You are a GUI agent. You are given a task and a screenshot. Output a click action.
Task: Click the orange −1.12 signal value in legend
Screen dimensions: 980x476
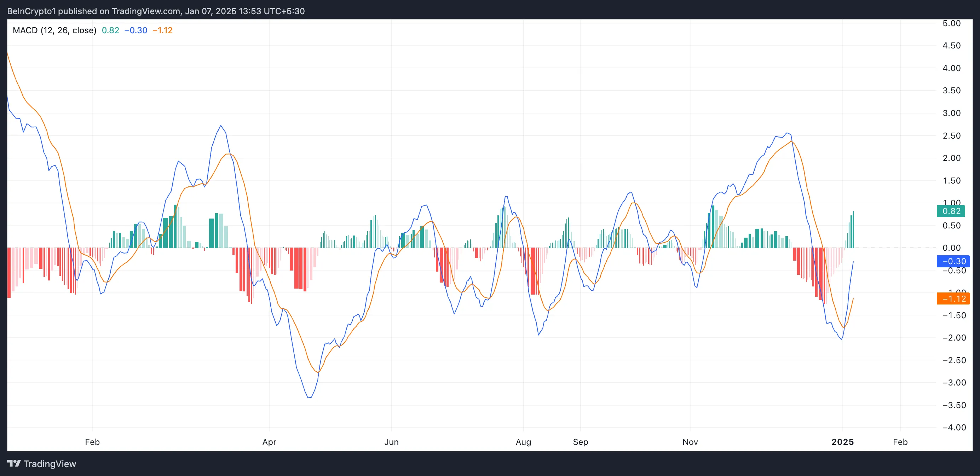coord(162,30)
